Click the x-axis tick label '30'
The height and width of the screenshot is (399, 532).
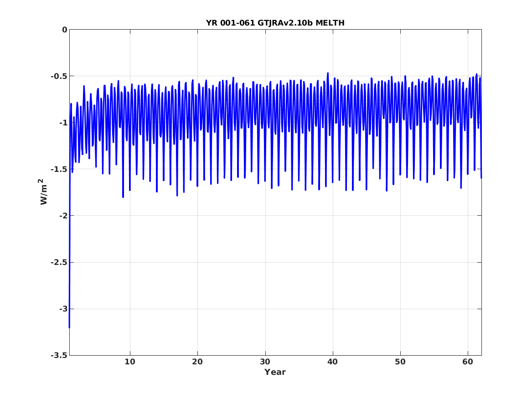(x=265, y=362)
